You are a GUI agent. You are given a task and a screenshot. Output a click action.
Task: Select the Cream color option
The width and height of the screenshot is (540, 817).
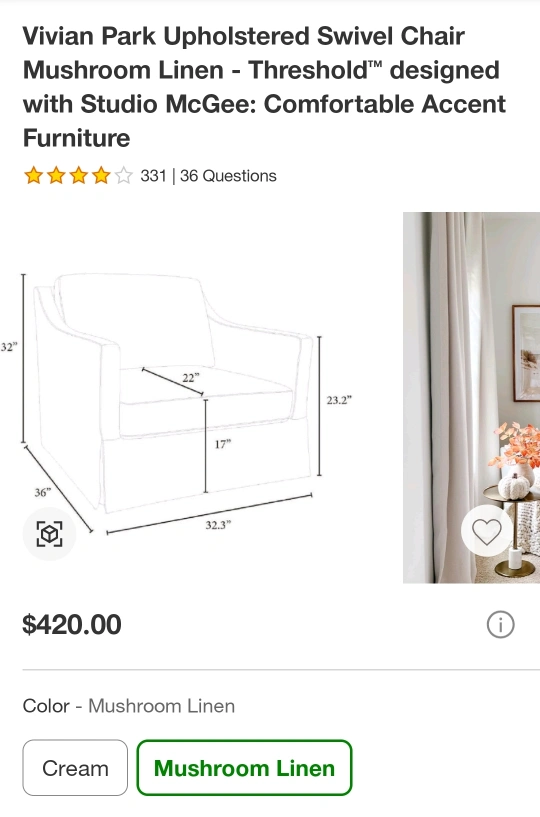(75, 768)
